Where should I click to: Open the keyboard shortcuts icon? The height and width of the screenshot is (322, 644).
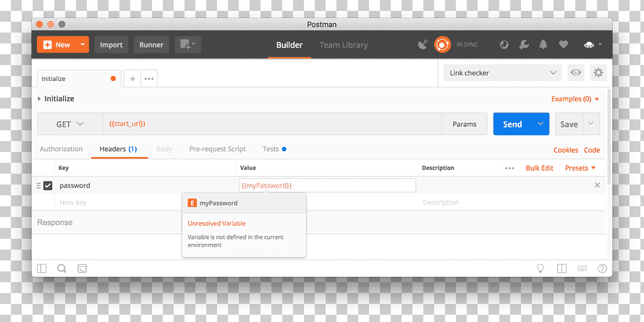[582, 268]
